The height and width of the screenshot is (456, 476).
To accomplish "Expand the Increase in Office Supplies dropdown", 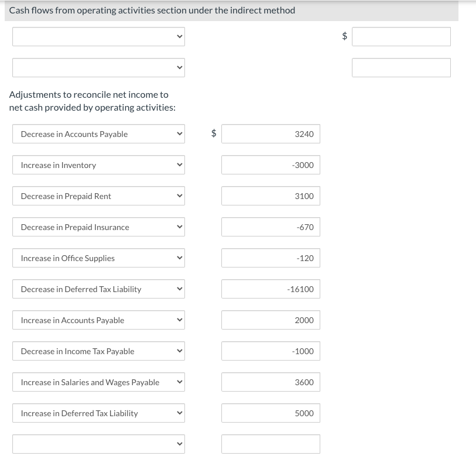I will [98, 258].
